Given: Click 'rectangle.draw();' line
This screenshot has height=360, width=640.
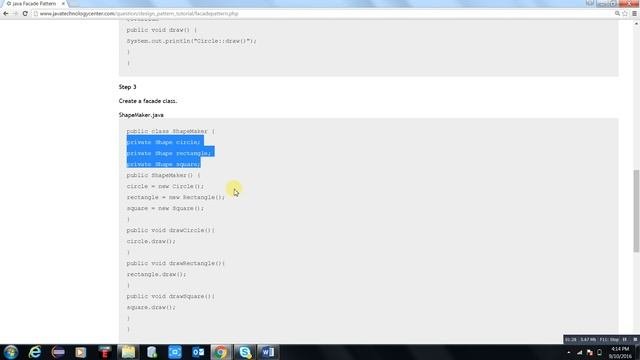Looking at the screenshot, I should [x=156, y=274].
